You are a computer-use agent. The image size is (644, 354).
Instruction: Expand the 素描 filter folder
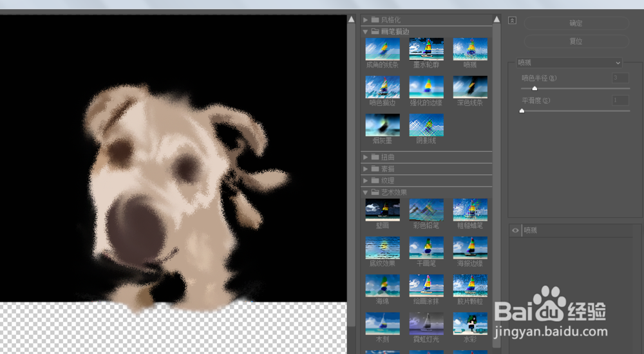[x=365, y=169]
